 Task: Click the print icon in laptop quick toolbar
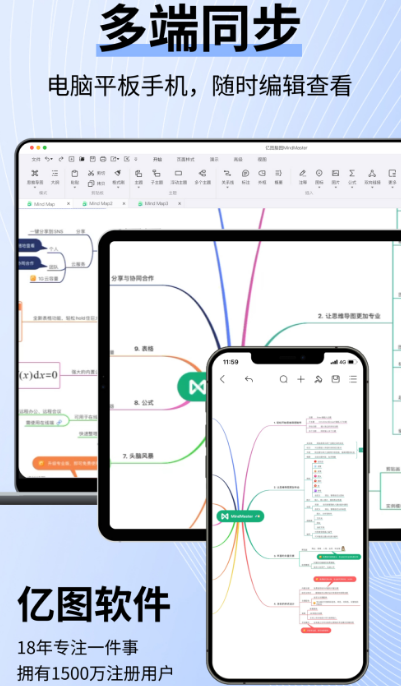point(103,159)
